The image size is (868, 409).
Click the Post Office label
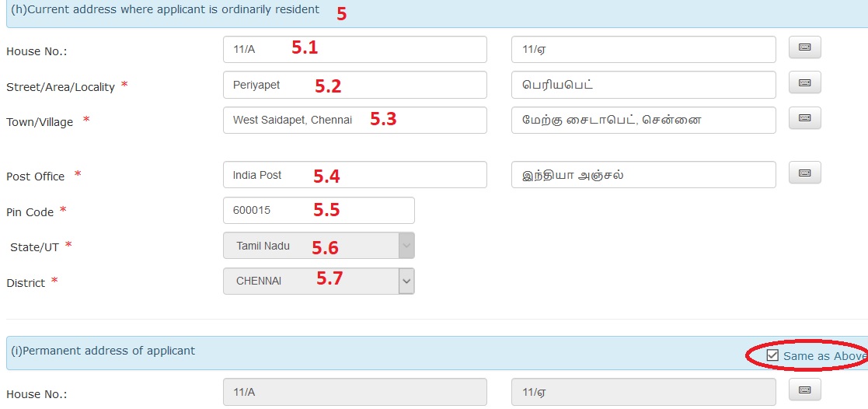36,177
